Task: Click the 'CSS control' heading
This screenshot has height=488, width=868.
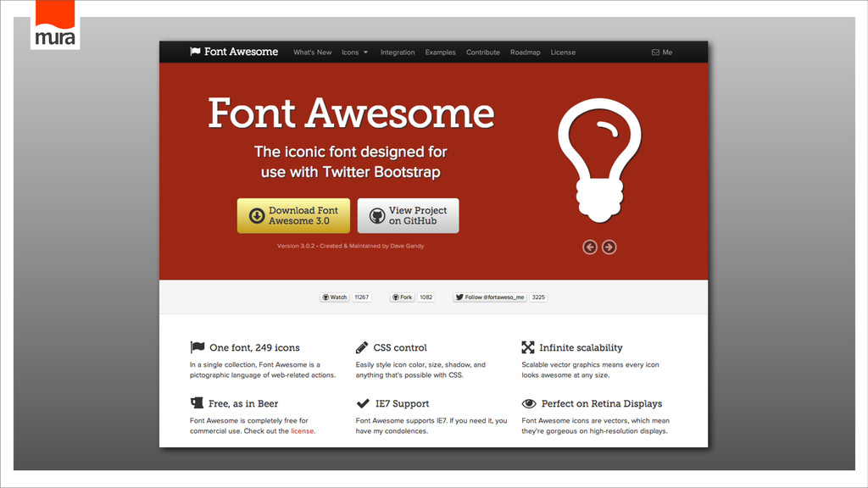Action: tap(400, 347)
